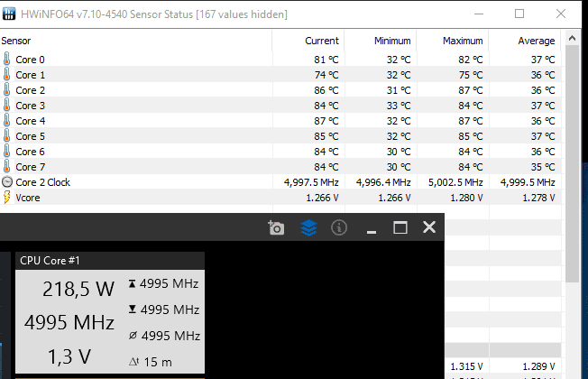The image size is (588, 379).
Task: Select the Vcore row label
Action: (x=28, y=198)
